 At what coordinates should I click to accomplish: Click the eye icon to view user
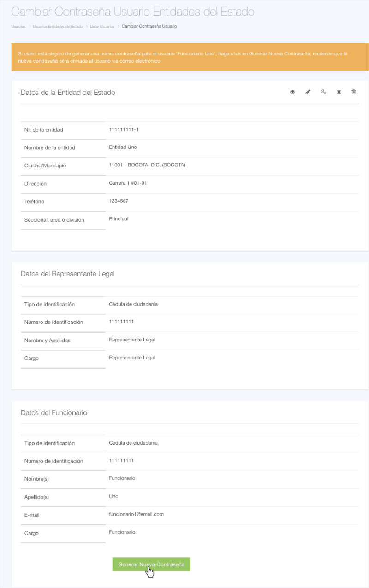click(x=292, y=92)
